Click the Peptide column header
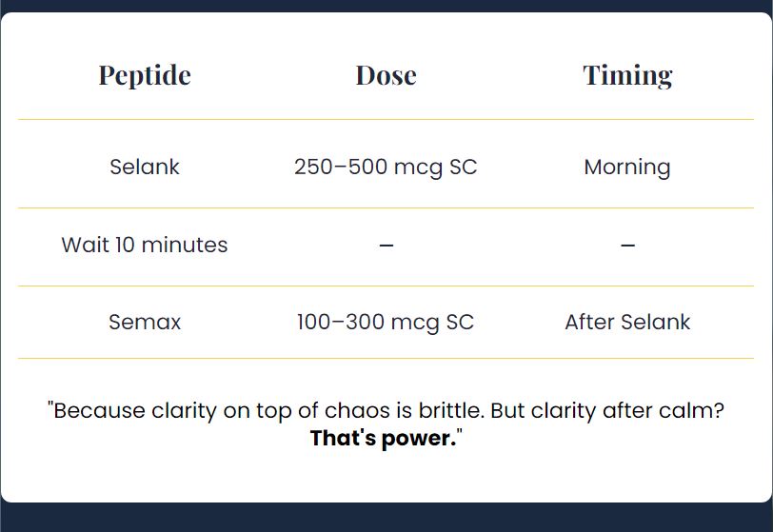The height and width of the screenshot is (532, 773). pyautogui.click(x=145, y=75)
